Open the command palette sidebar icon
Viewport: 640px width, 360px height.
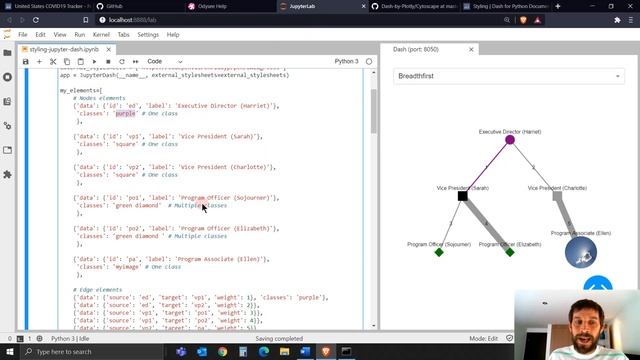pyautogui.click(x=7, y=102)
